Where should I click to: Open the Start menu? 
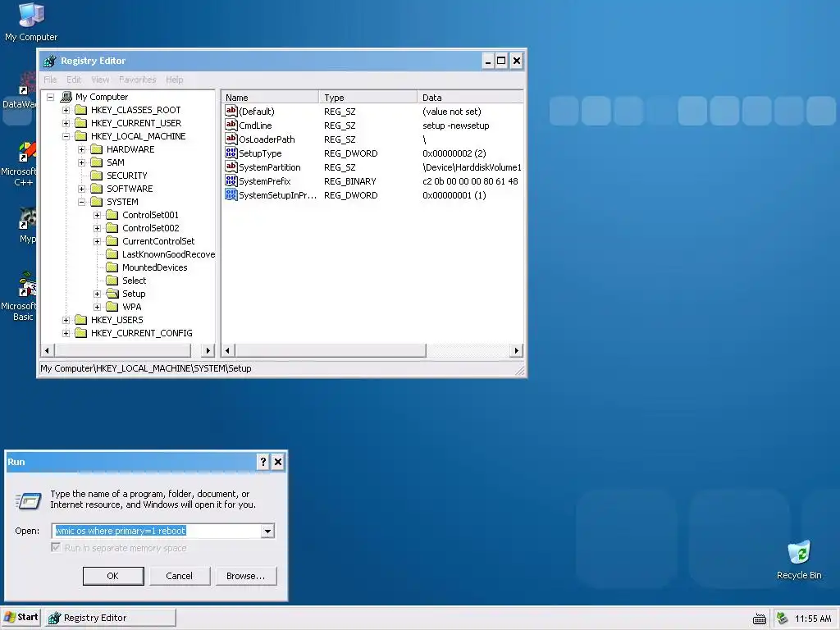pyautogui.click(x=21, y=618)
